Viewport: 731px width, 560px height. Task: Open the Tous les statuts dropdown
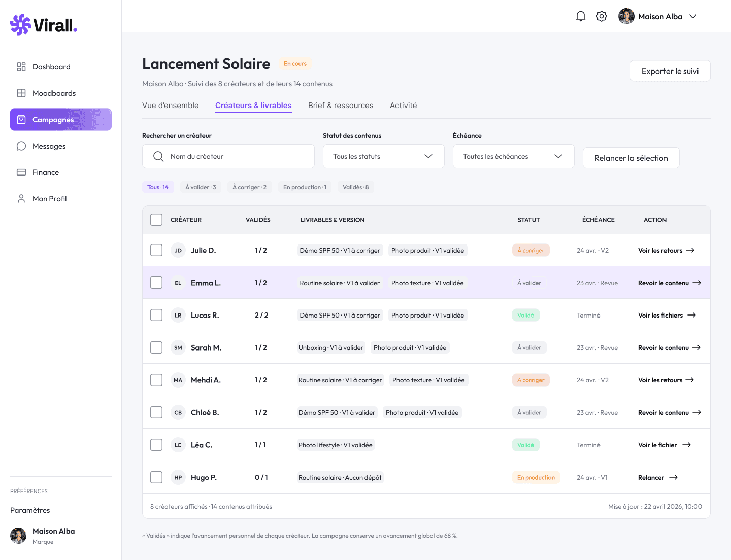384,156
